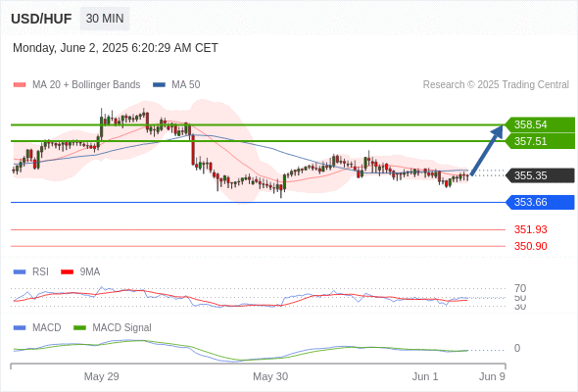Click the red 350.90 support level
Viewport: 578px width, 392px height.
(x=531, y=246)
